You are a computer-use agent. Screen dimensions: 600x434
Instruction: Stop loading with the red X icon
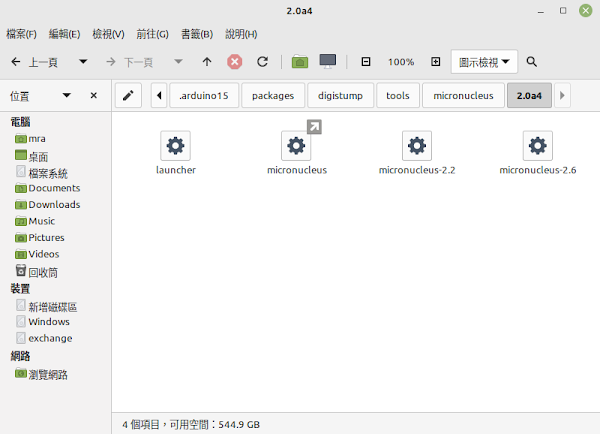[235, 62]
